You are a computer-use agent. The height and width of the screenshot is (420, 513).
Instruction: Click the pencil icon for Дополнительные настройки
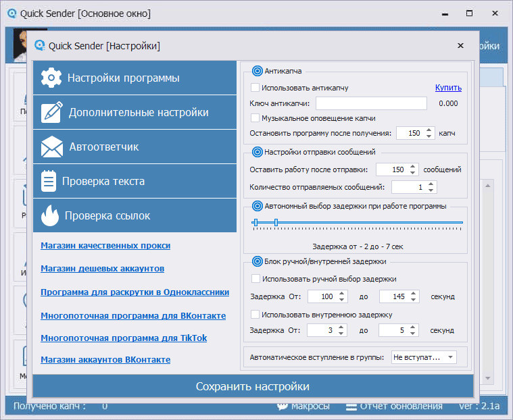[52, 113]
